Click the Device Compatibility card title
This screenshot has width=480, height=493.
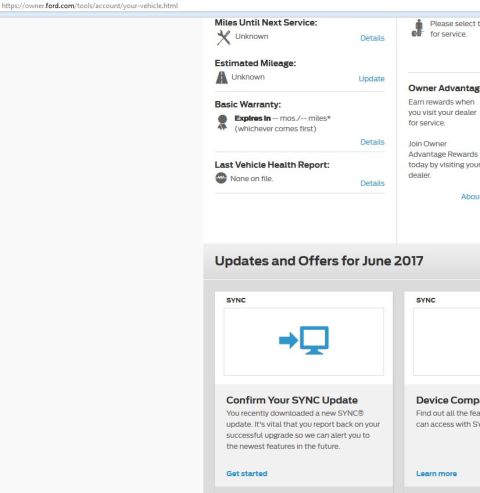448,400
